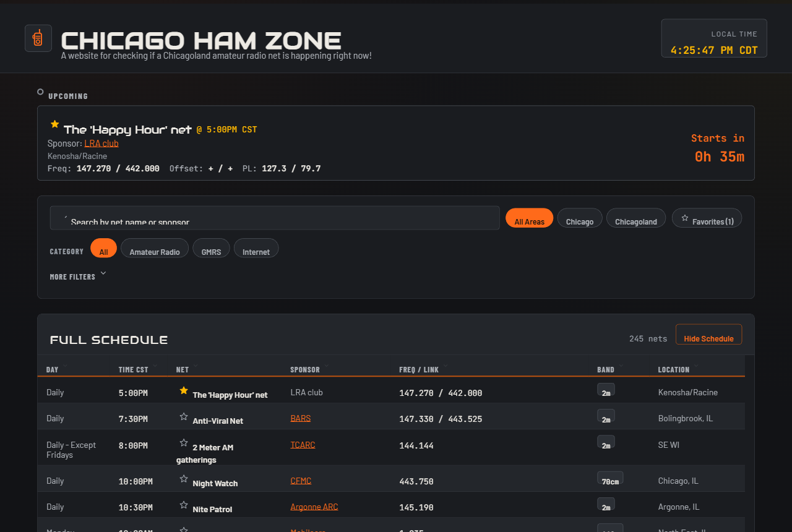Select the All Areas filter

529,218
